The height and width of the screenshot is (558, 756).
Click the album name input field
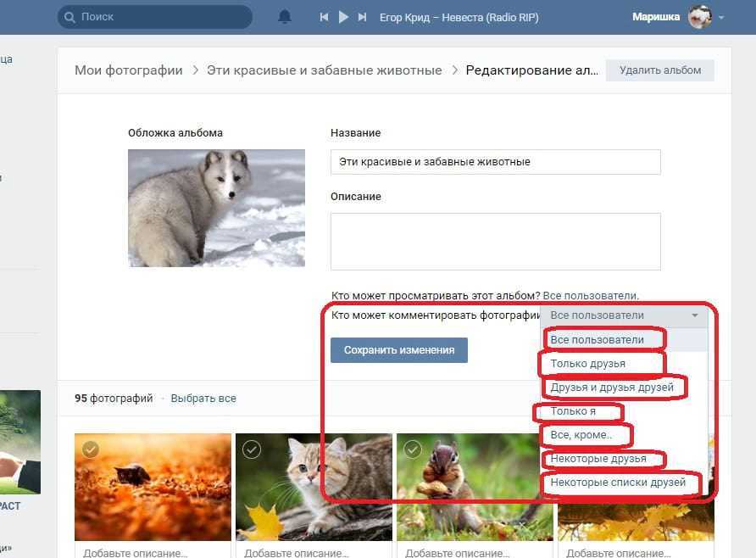[495, 162]
